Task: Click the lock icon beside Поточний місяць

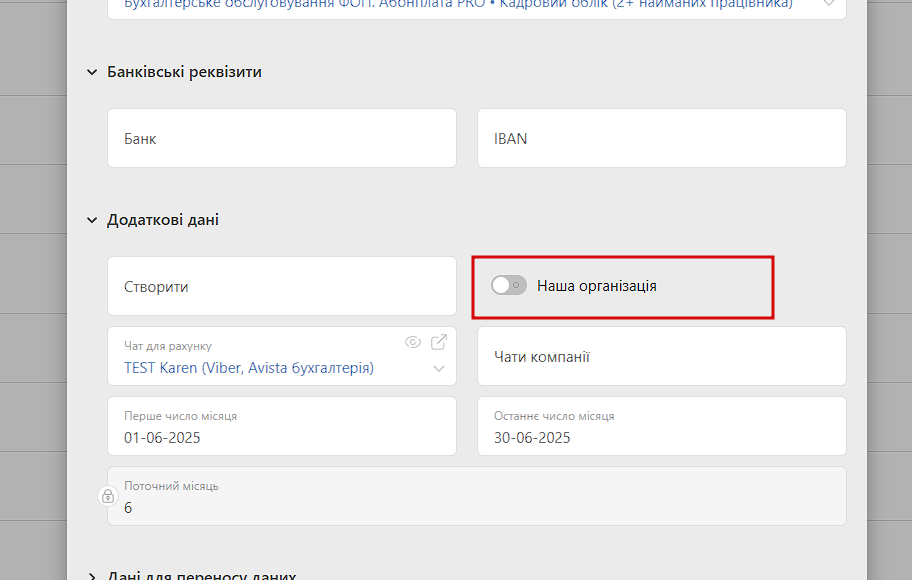Action: [x=108, y=496]
